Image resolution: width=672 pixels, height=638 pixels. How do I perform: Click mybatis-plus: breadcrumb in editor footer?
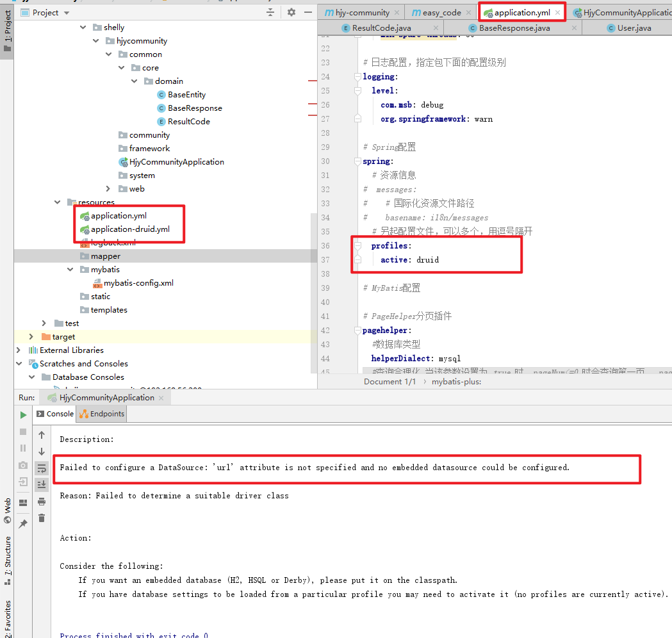[456, 382]
